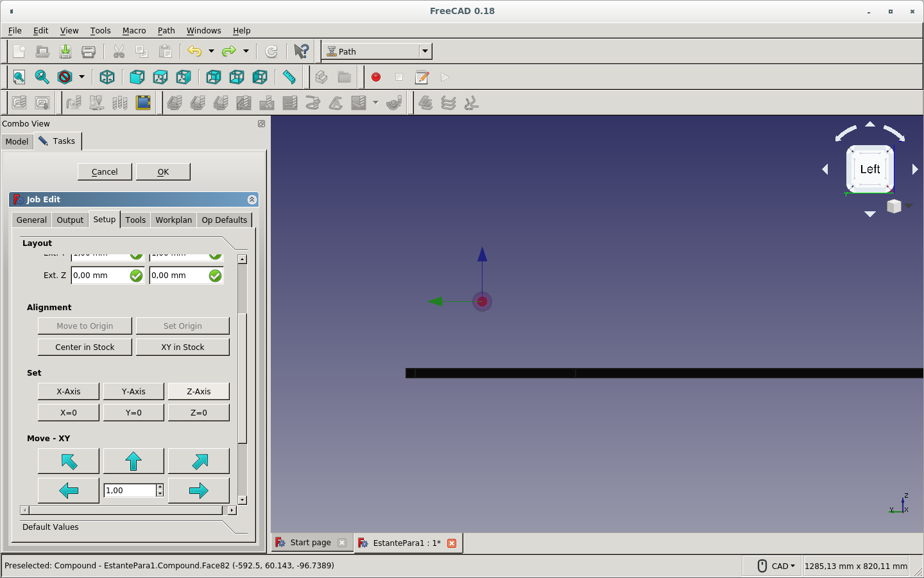The height and width of the screenshot is (578, 924).
Task: Open the Windows menu
Action: pyautogui.click(x=203, y=31)
